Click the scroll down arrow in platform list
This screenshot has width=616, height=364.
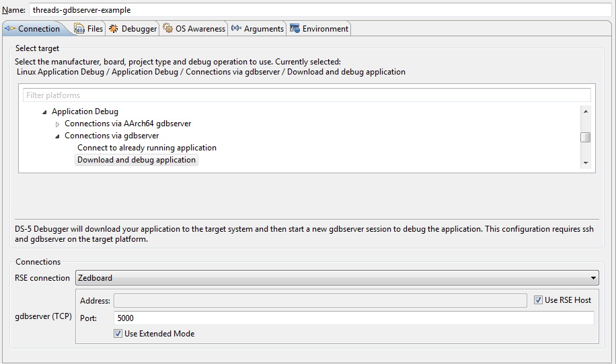pos(585,163)
